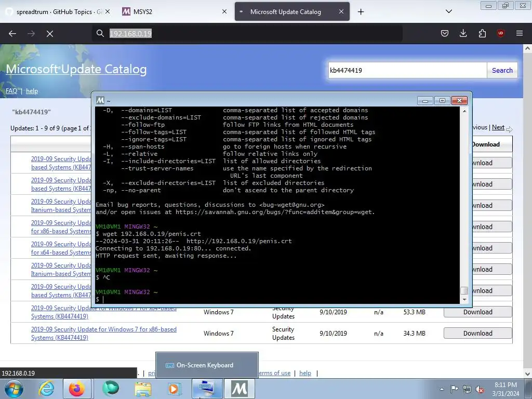
Task: Open the Firefox hamburger menu
Action: pyautogui.click(x=520, y=33)
